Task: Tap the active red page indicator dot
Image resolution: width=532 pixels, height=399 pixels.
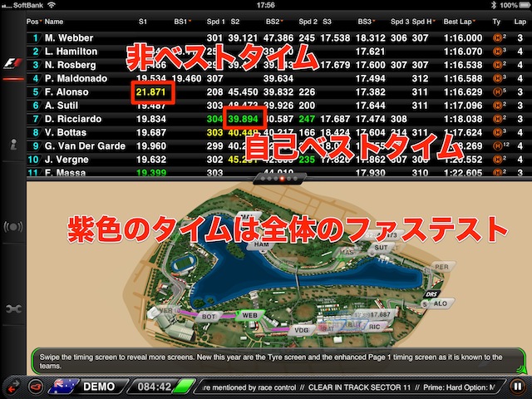Action: (x=282, y=179)
